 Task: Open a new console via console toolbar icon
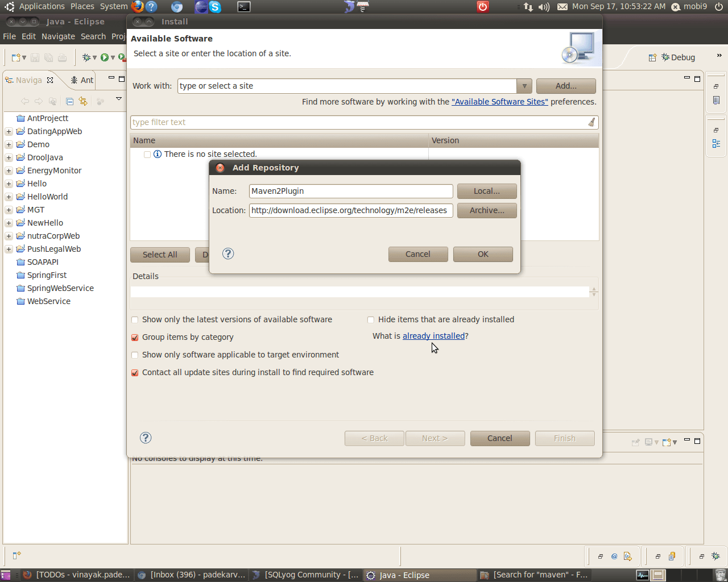pos(667,442)
